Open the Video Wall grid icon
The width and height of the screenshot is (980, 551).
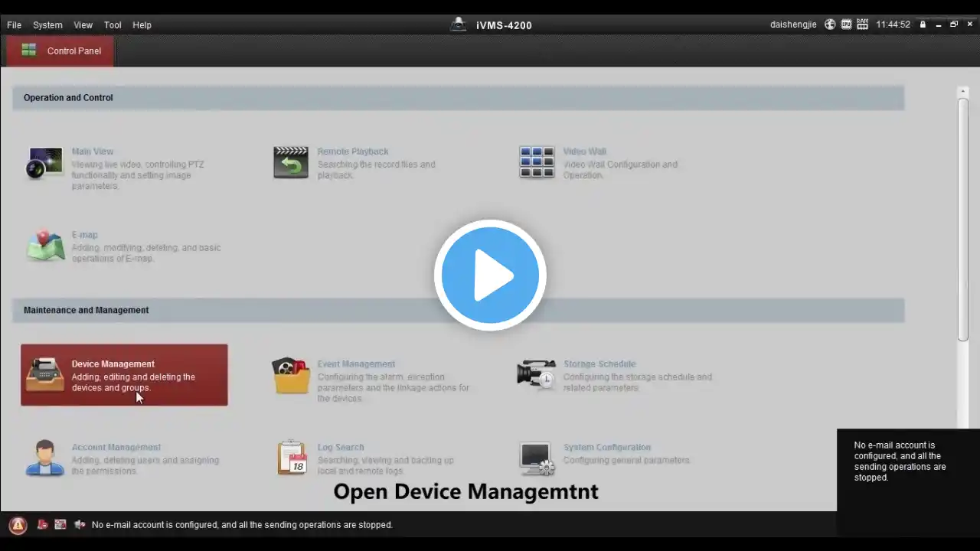[537, 163]
